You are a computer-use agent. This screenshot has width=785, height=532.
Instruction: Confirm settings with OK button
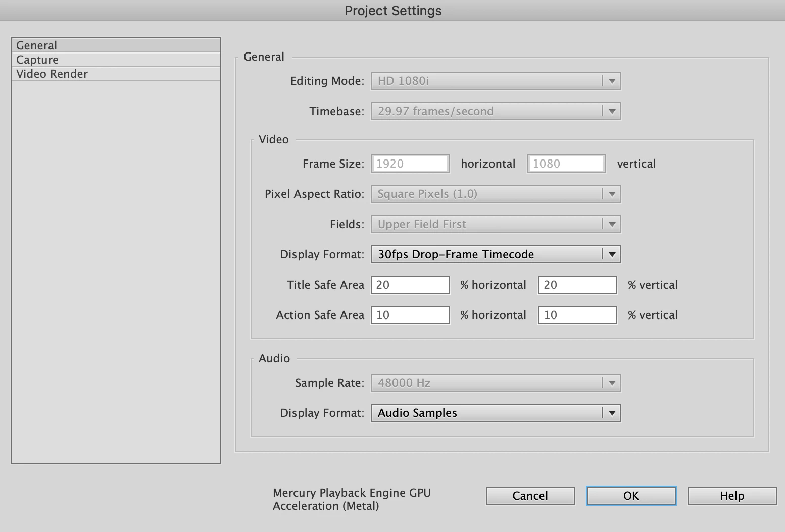pyautogui.click(x=631, y=496)
